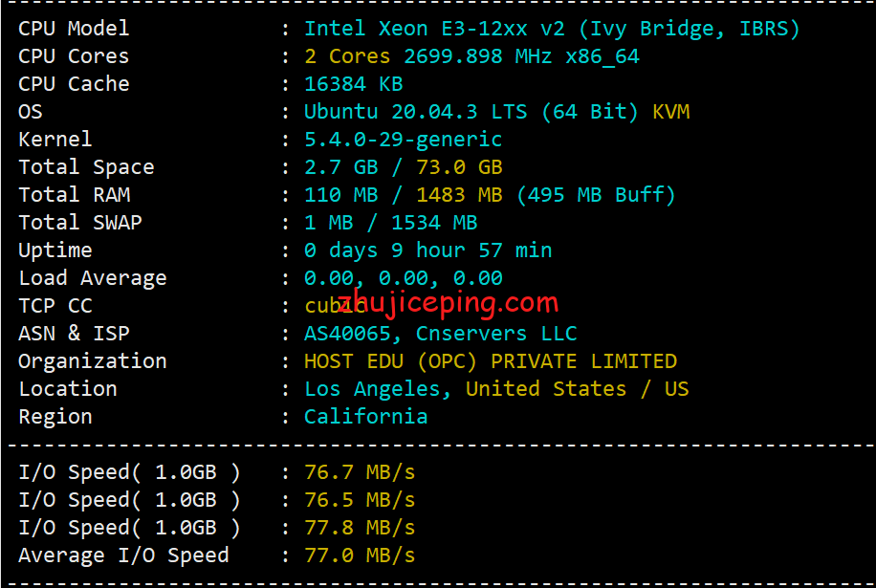Select the TCP CC label
This screenshot has width=876, height=588.
coord(55,306)
